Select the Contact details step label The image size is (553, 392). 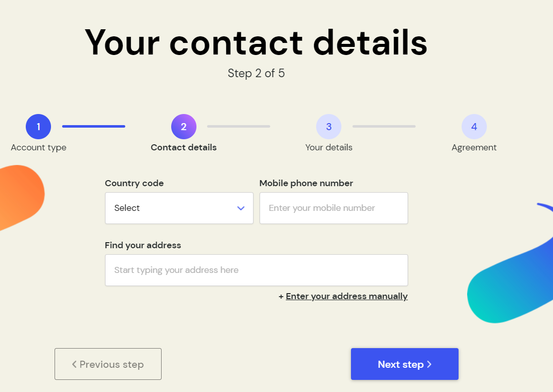[184, 148]
